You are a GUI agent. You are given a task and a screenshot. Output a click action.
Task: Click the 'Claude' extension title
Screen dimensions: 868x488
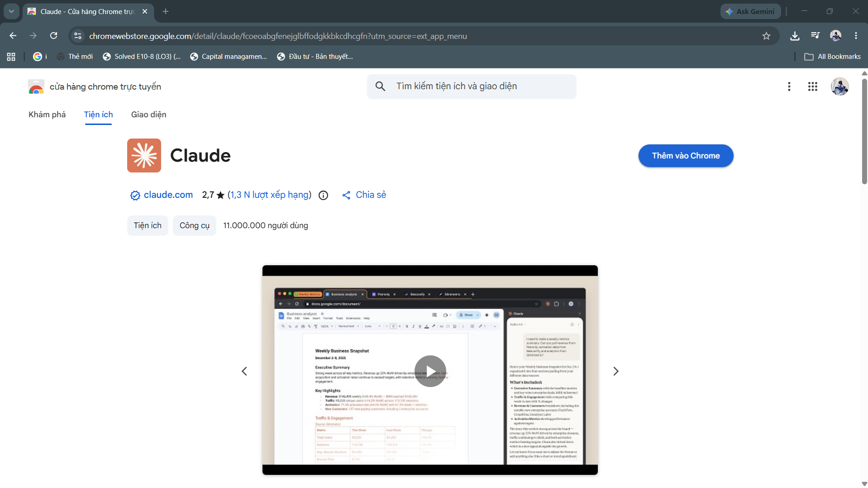click(200, 155)
